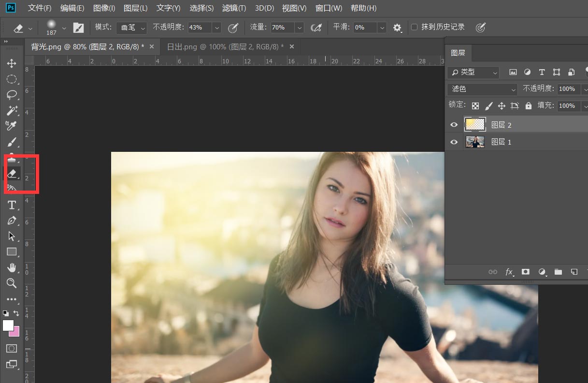This screenshot has width=588, height=383.
Task: Add a layer mask button
Action: [526, 272]
